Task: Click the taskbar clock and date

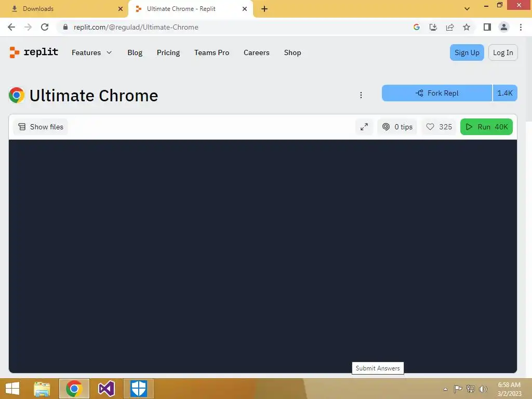Action: click(509, 389)
